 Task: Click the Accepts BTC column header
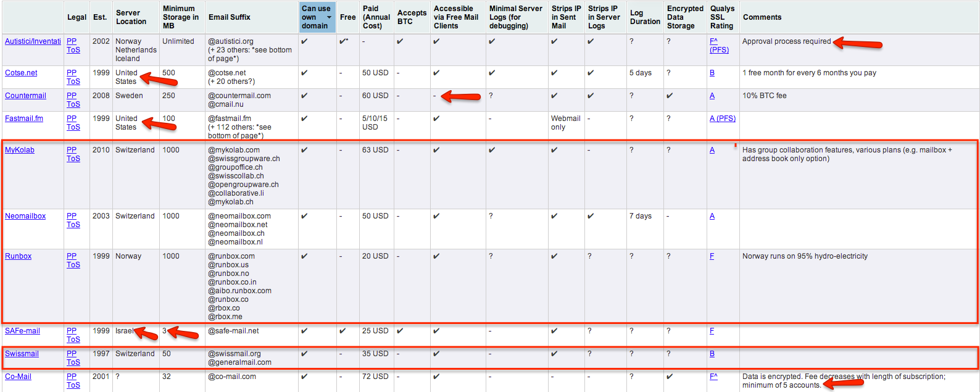[x=412, y=17]
